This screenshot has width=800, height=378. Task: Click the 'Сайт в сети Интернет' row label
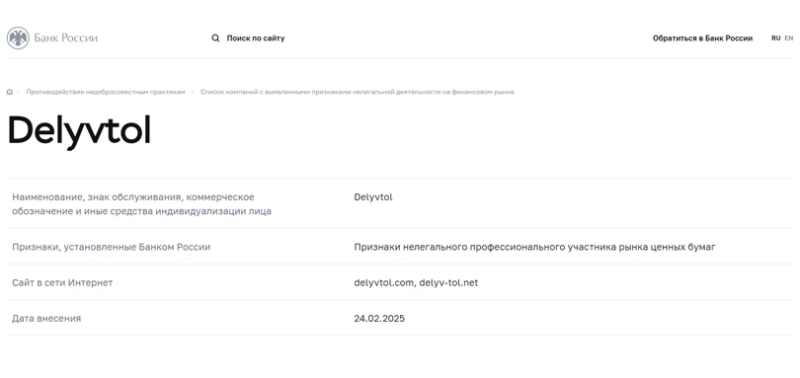[x=62, y=283]
